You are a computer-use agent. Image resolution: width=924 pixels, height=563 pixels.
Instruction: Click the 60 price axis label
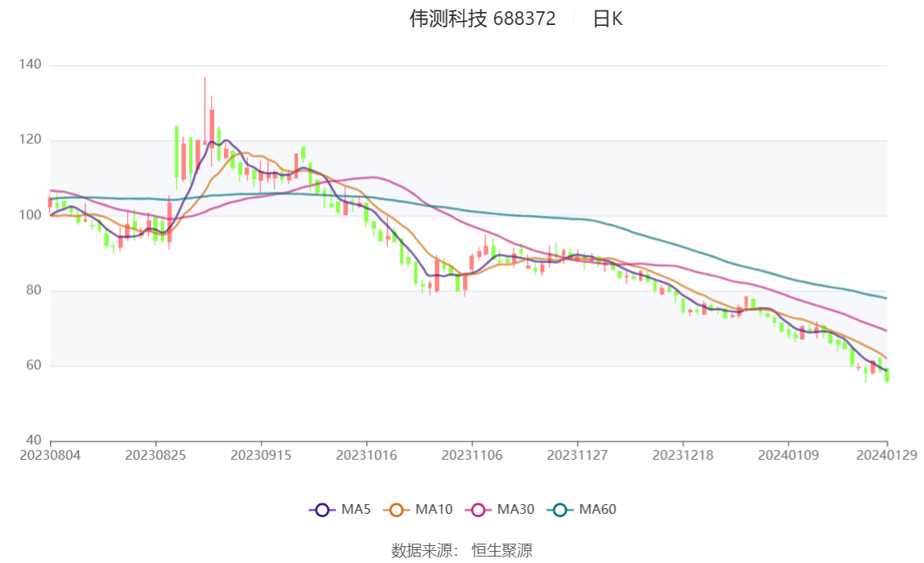click(x=34, y=366)
